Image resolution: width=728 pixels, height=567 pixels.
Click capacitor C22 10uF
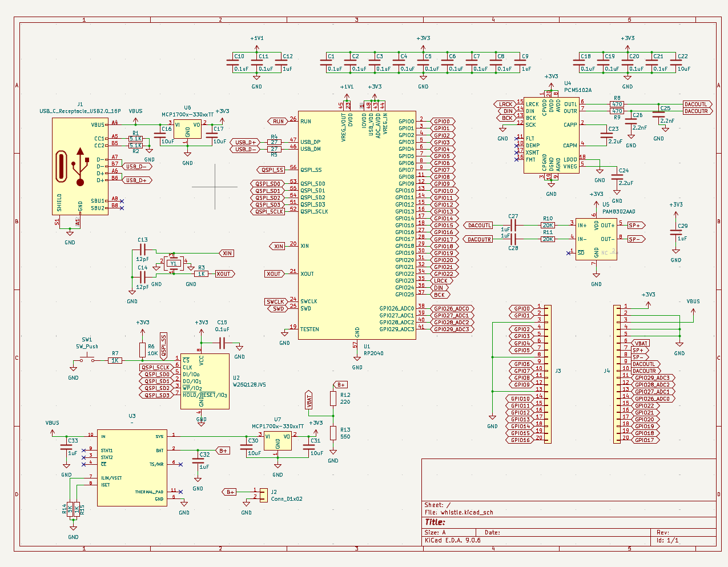[676, 63]
